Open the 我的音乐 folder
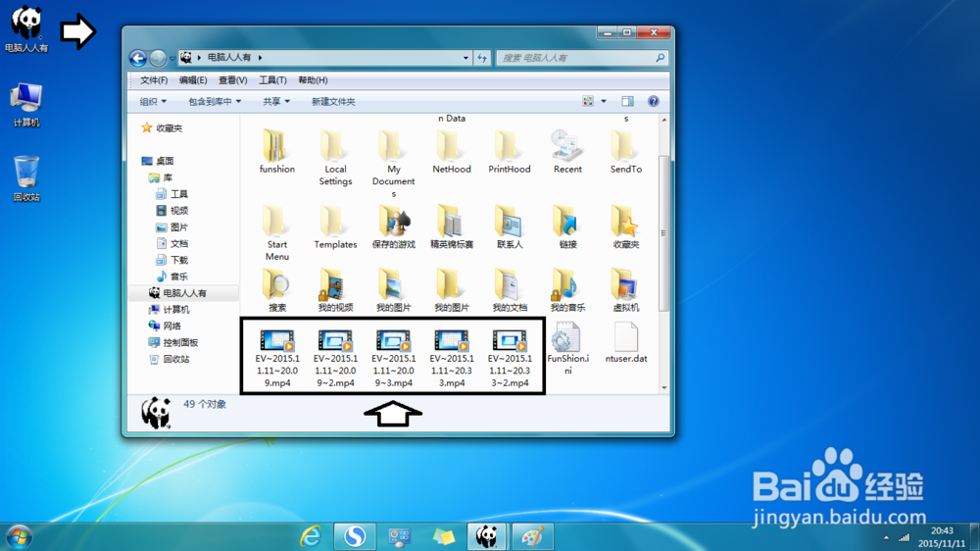 click(x=567, y=289)
